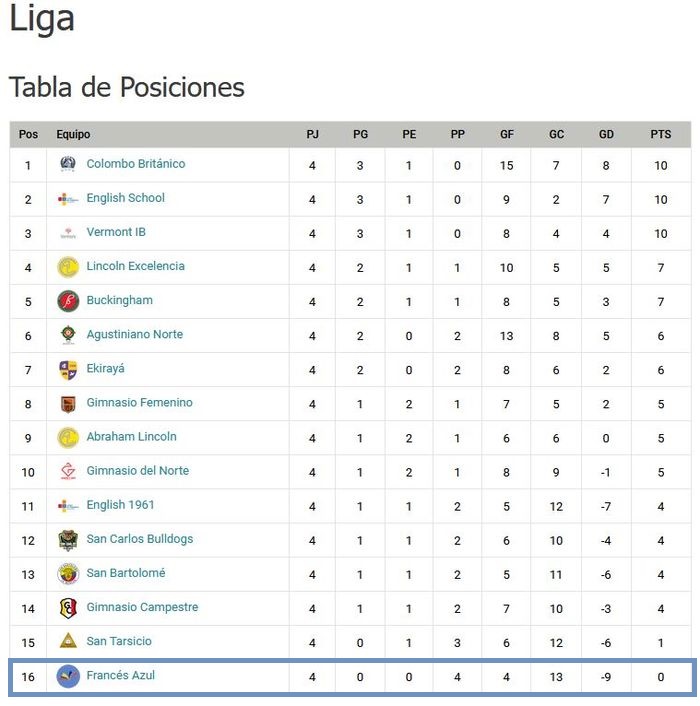Click the Colombo Británico team logo
The width and height of the screenshot is (700, 706).
click(x=68, y=164)
